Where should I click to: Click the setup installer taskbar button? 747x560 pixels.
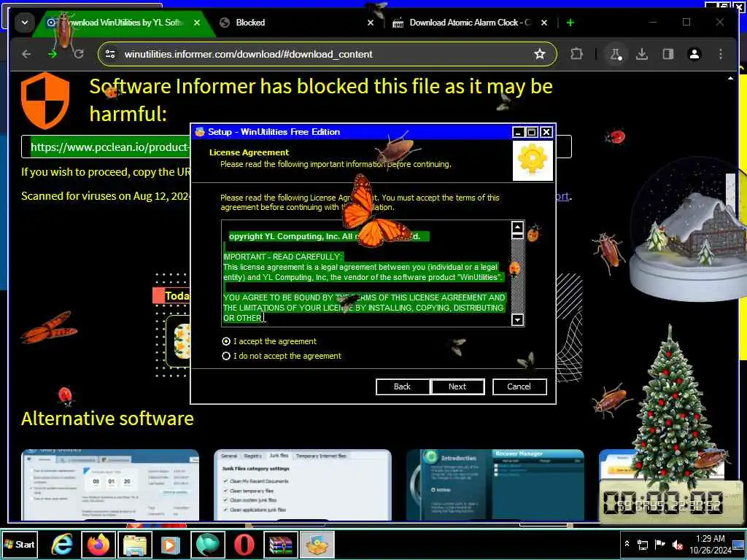click(x=317, y=545)
